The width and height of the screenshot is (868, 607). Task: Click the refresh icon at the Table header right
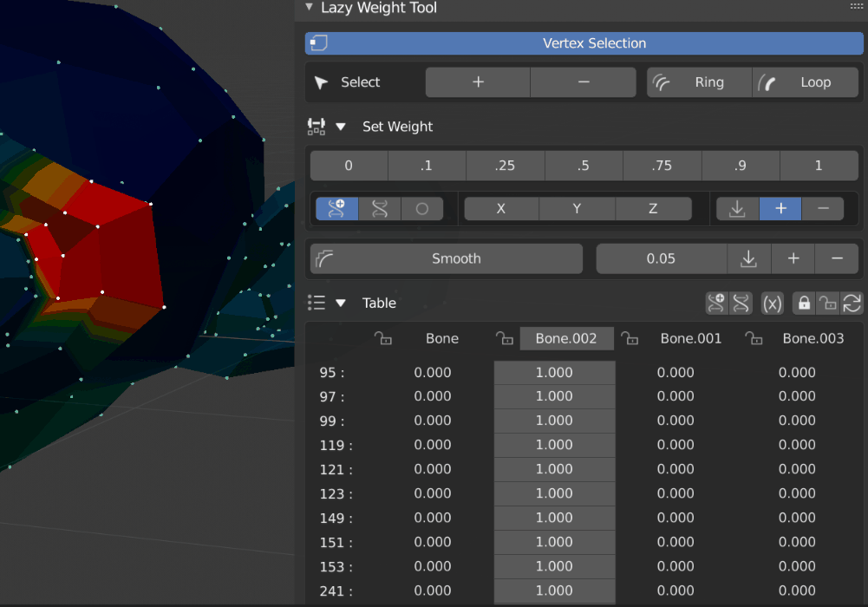(852, 303)
